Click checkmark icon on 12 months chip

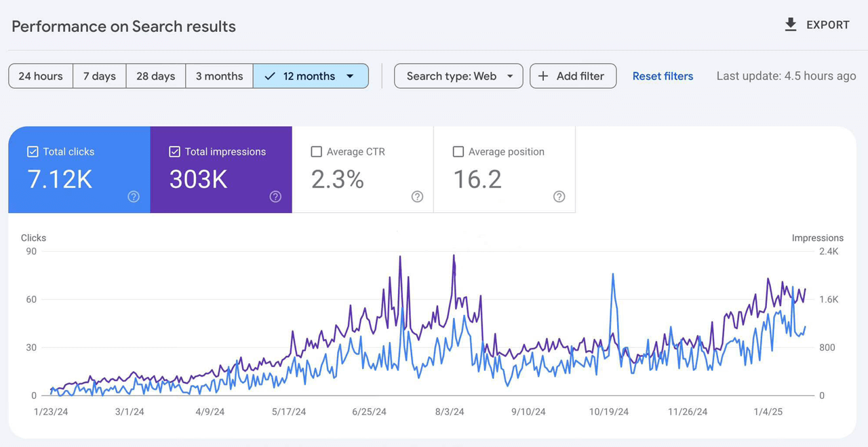coord(270,76)
